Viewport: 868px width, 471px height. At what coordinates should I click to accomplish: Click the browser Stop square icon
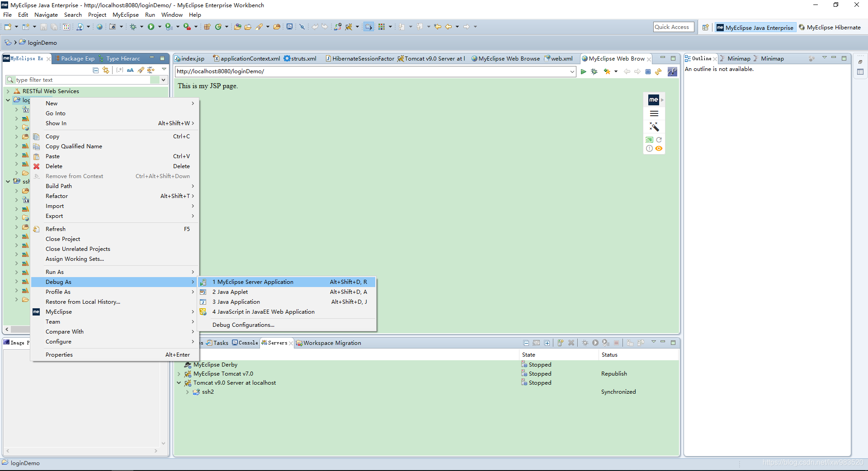tap(648, 71)
